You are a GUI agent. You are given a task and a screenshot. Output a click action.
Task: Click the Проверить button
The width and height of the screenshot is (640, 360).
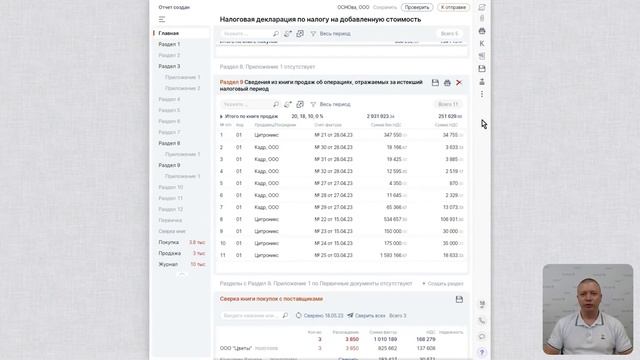pyautogui.click(x=417, y=7)
